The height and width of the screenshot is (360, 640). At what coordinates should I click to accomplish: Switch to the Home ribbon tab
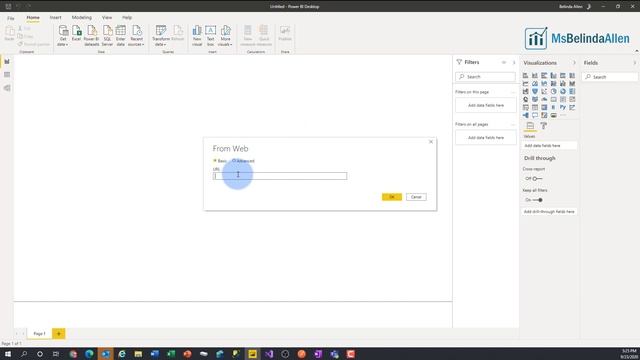[x=33, y=18]
